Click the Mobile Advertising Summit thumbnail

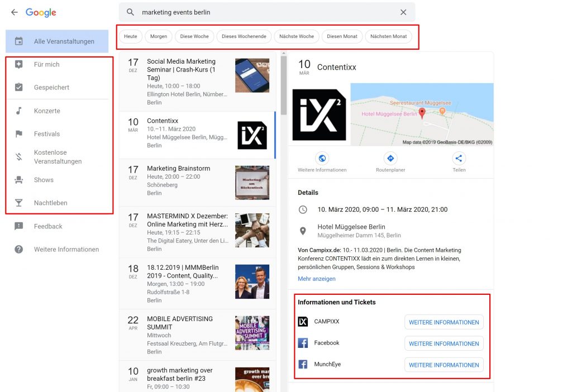(x=252, y=333)
